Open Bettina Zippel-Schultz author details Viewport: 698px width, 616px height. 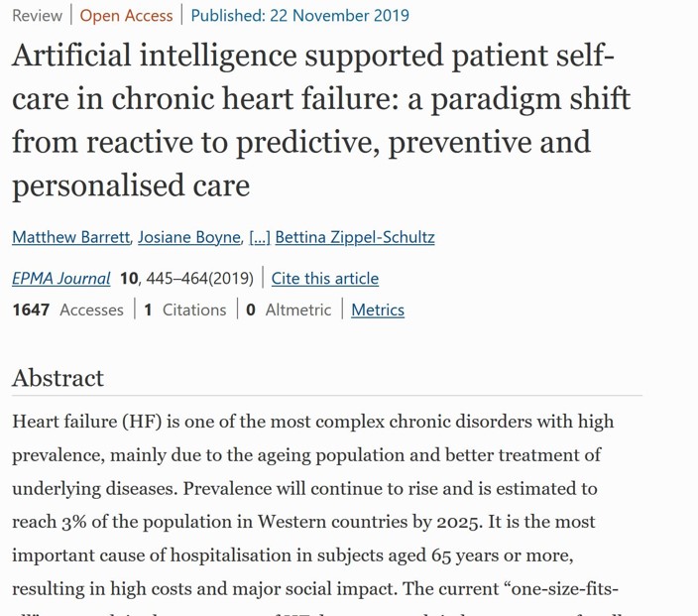click(354, 237)
